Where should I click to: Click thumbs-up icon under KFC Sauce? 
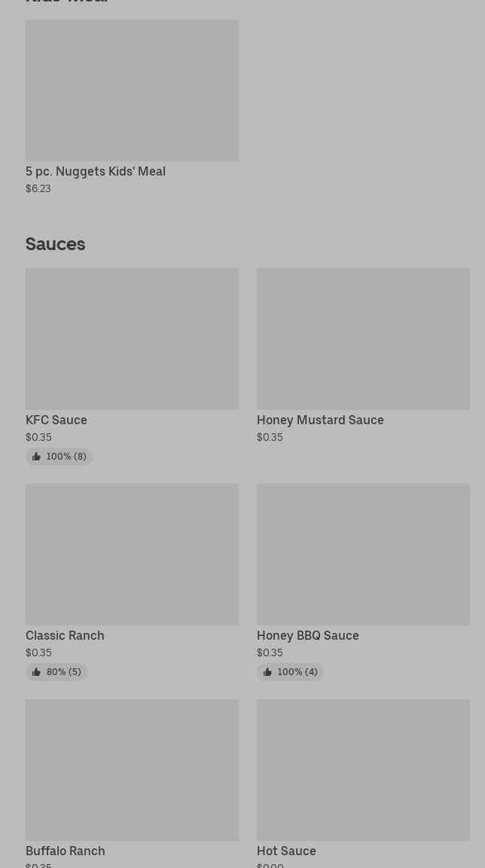[x=36, y=457]
